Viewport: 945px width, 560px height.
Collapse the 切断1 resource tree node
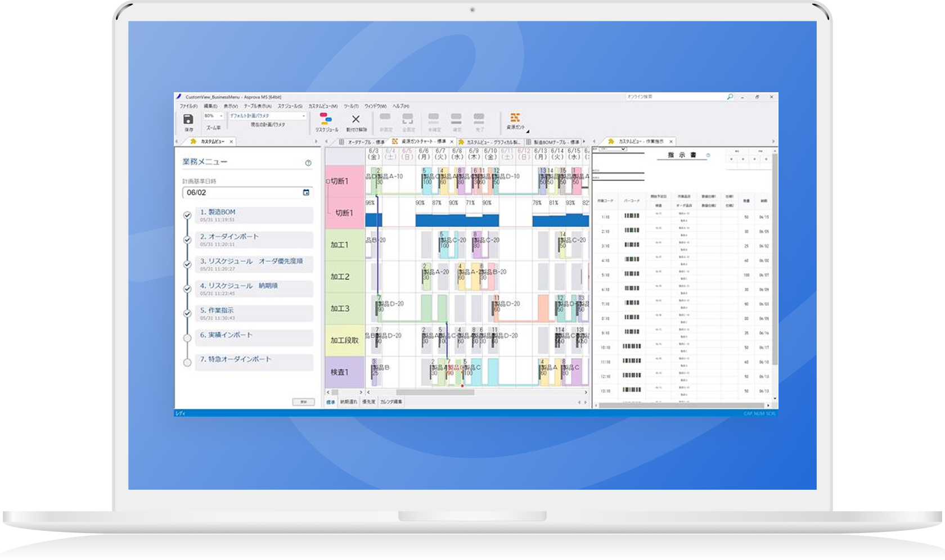[328, 182]
